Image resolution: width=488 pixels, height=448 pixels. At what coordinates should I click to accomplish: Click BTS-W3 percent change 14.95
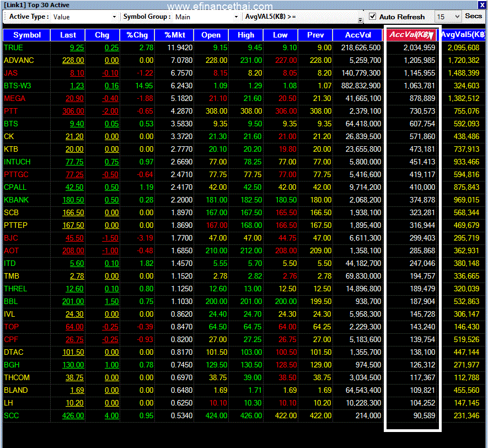click(144, 86)
